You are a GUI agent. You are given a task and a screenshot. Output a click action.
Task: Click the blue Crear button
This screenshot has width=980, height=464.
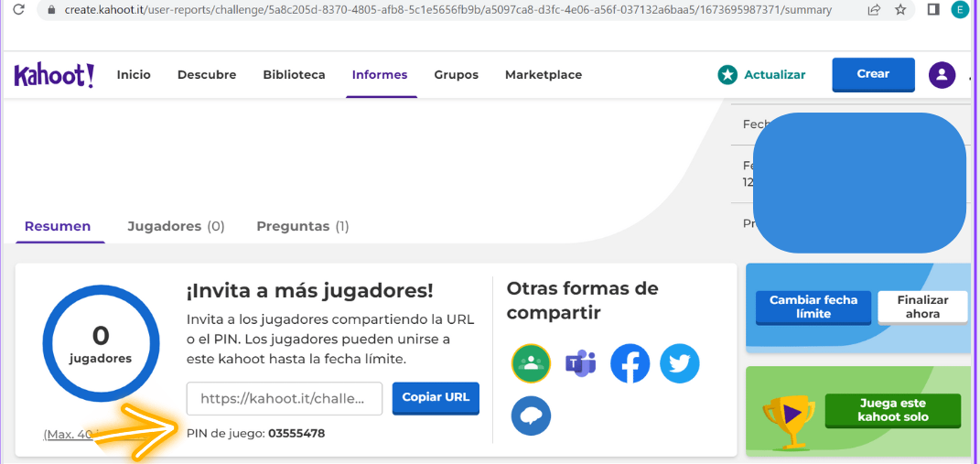point(873,74)
